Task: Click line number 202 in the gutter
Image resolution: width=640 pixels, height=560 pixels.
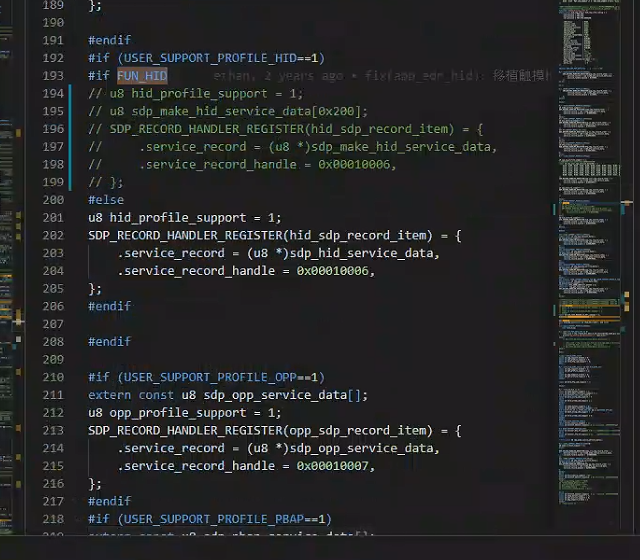Action: coord(53,236)
